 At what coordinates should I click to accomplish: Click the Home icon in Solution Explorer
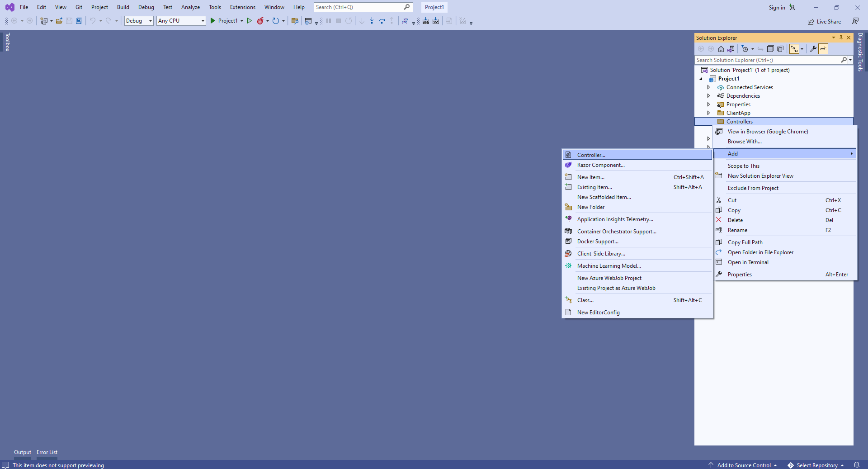point(721,49)
